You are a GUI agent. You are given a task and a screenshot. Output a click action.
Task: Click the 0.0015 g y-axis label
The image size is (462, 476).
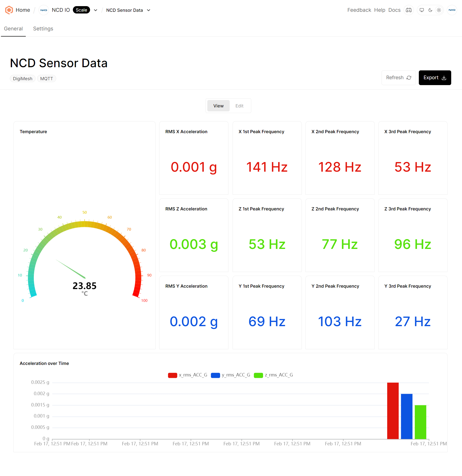tap(40, 405)
